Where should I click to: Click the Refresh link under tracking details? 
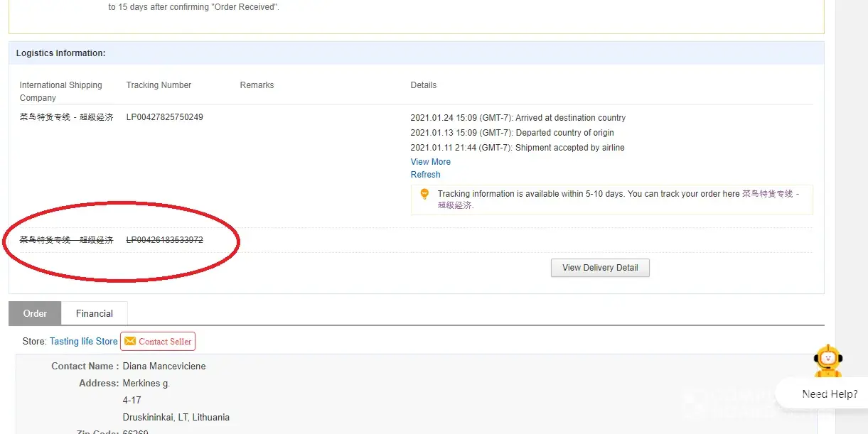[425, 175]
